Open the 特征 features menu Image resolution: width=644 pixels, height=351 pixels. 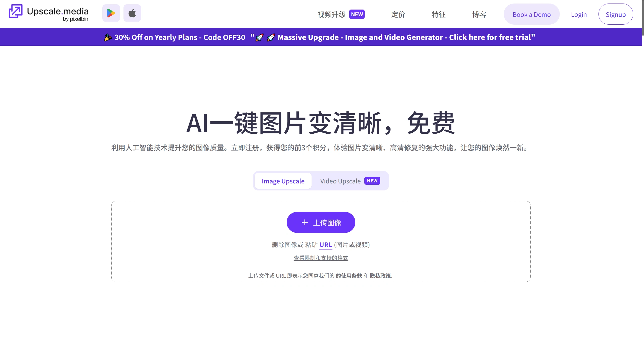pyautogui.click(x=439, y=15)
